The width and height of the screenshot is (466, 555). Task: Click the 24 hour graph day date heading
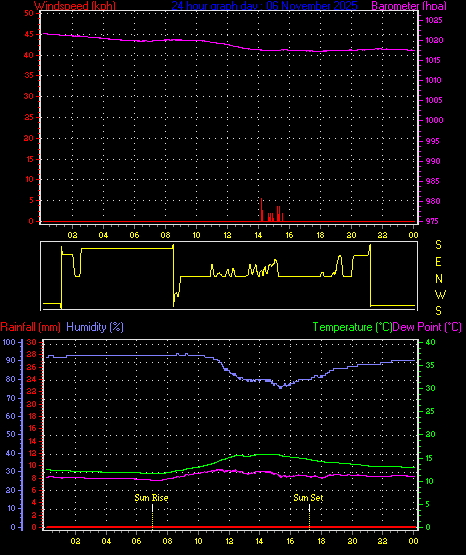265,6
